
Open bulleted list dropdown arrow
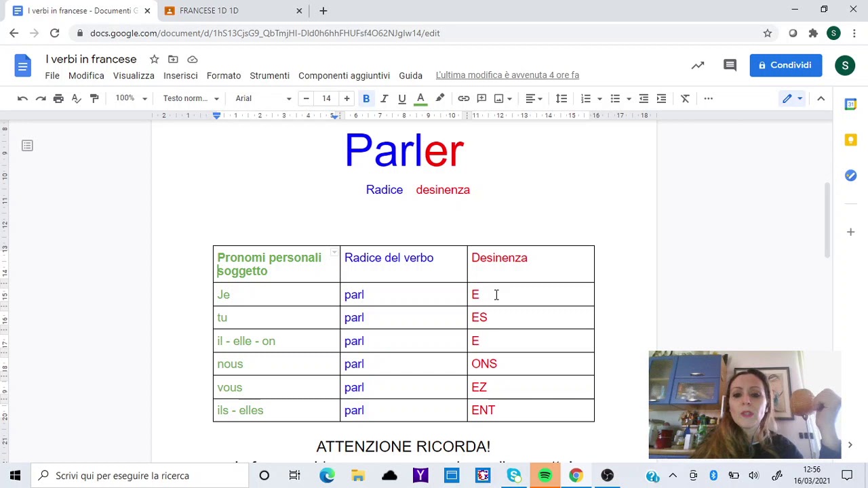[629, 98]
